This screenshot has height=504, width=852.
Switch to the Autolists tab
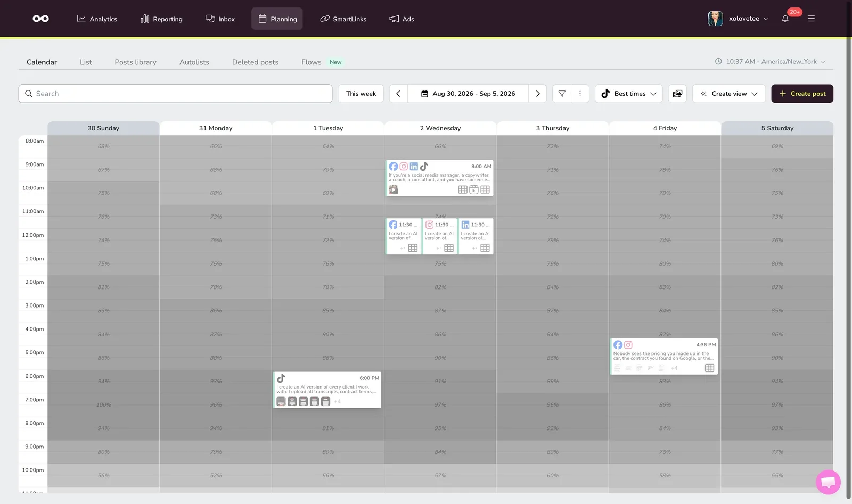point(194,62)
